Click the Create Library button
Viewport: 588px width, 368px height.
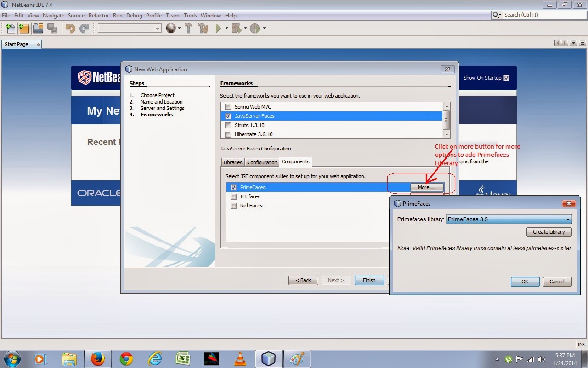549,232
